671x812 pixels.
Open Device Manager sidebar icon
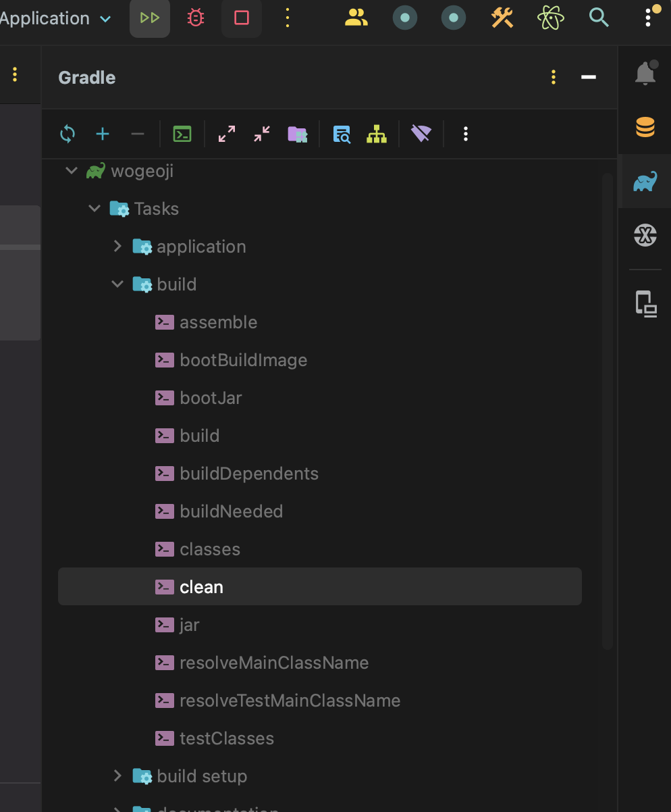click(x=645, y=303)
